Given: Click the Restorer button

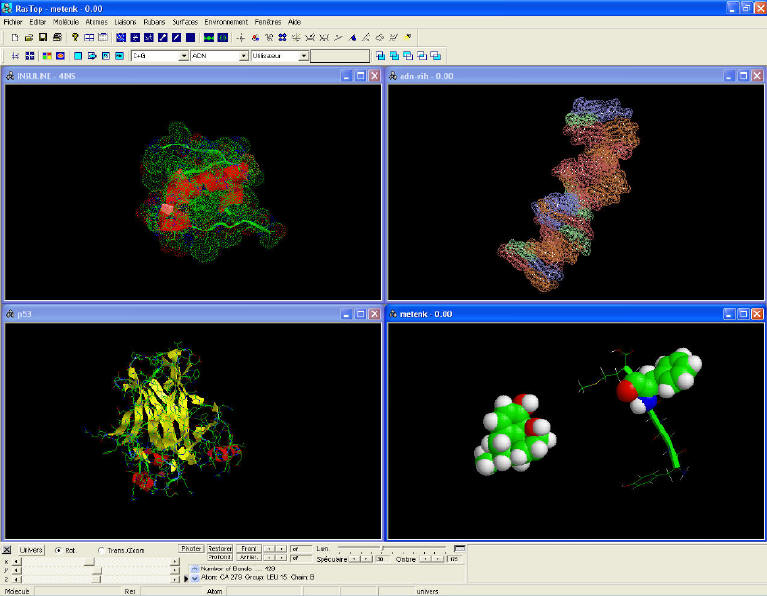Looking at the screenshot, I should click(x=220, y=548).
